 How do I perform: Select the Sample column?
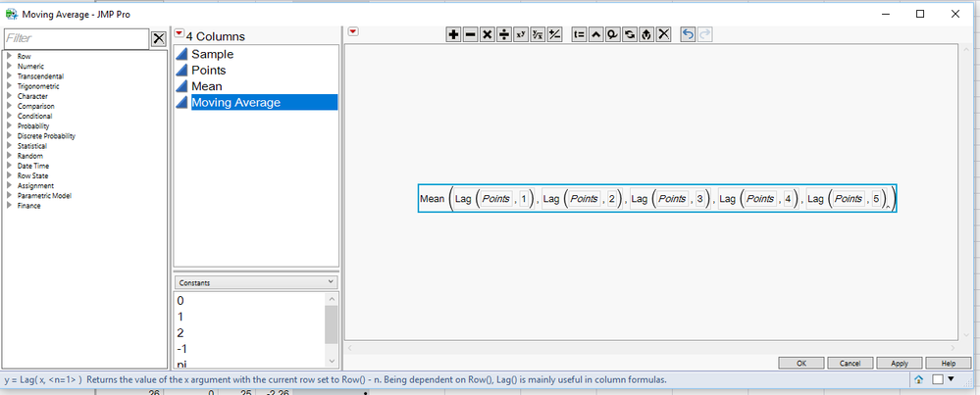click(213, 54)
